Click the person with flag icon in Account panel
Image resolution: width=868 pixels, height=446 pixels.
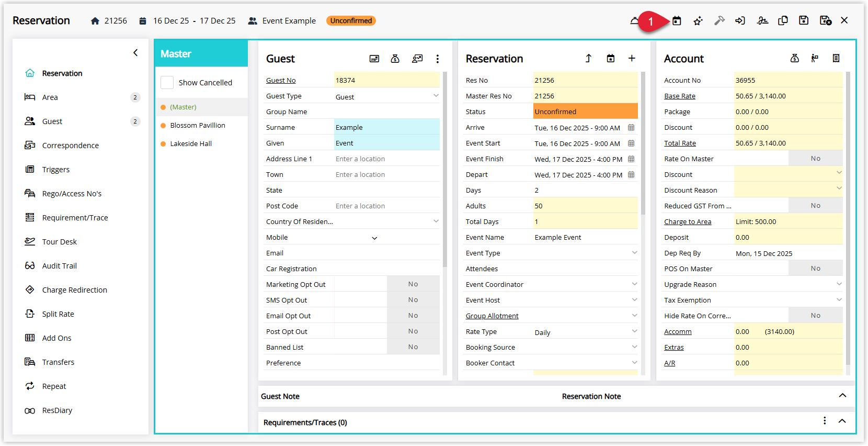click(815, 58)
